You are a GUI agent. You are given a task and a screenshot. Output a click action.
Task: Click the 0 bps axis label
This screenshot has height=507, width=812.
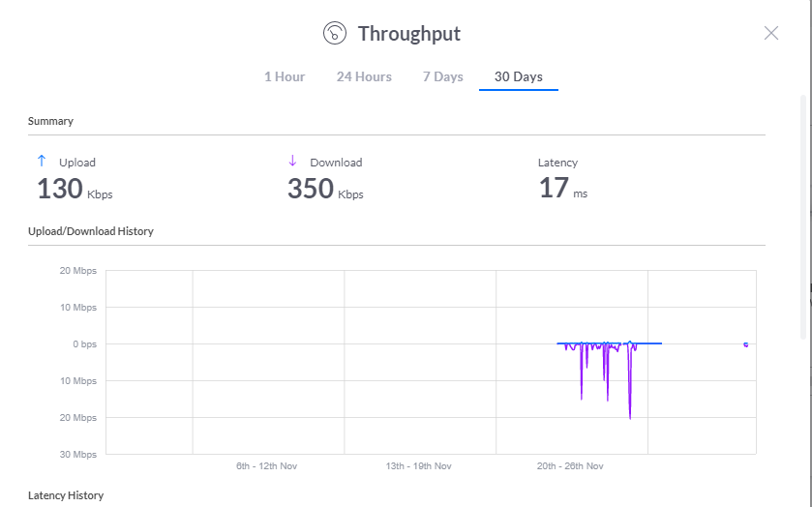click(x=84, y=344)
